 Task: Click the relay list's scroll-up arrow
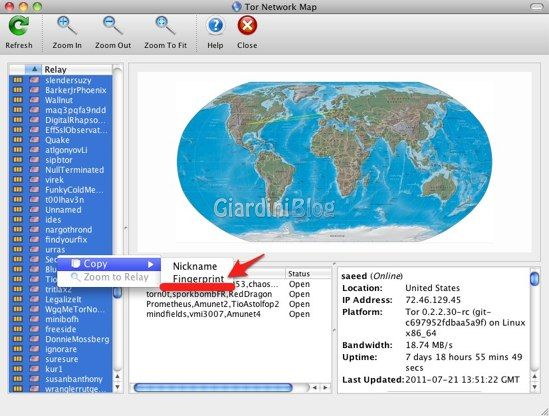pyautogui.click(x=118, y=376)
